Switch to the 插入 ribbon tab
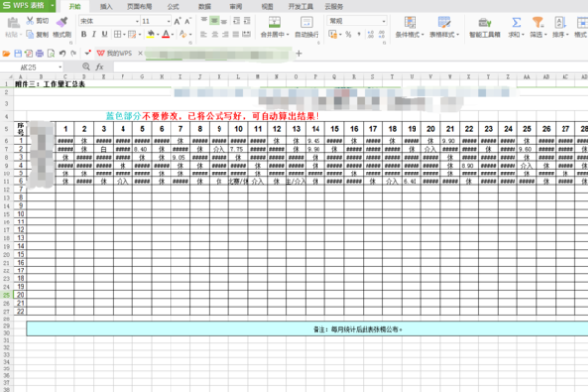588x392 pixels. point(106,7)
